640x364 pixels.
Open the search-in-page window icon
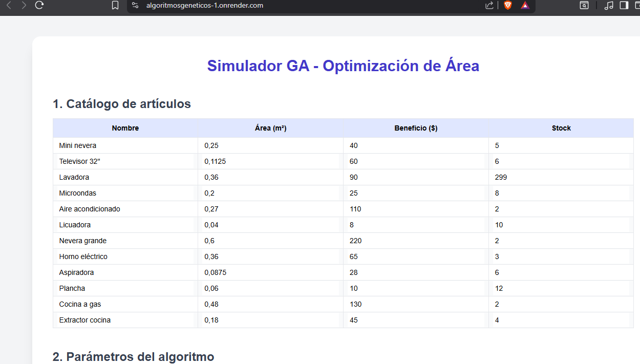coord(584,6)
